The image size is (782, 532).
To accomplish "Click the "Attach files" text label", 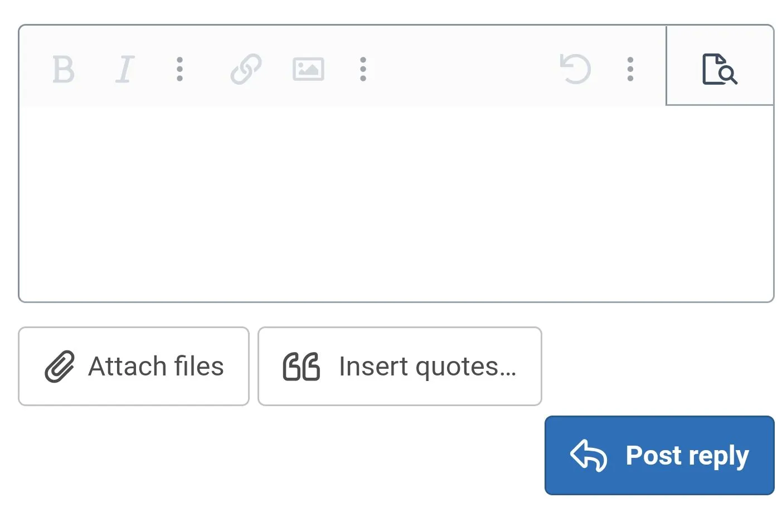I will pos(156,367).
